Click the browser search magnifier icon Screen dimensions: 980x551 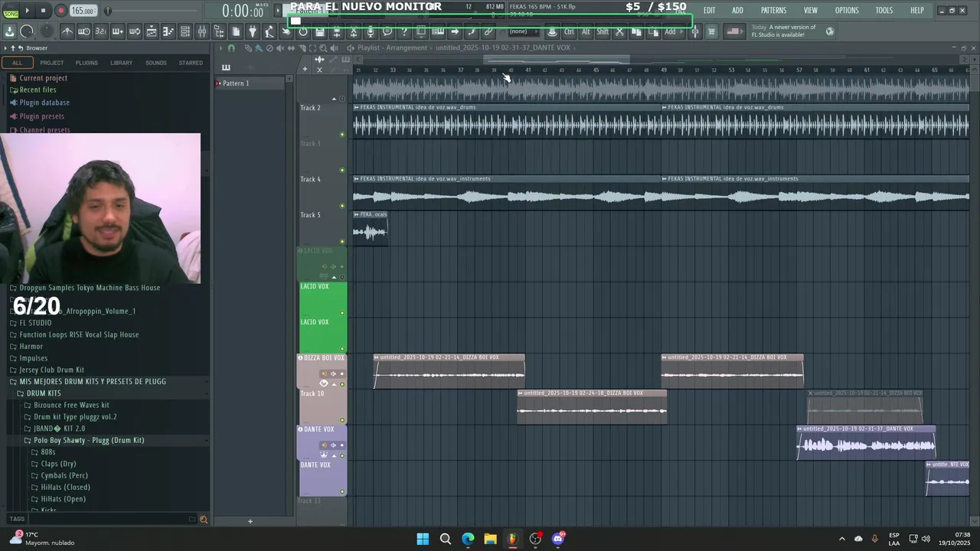[203, 520]
